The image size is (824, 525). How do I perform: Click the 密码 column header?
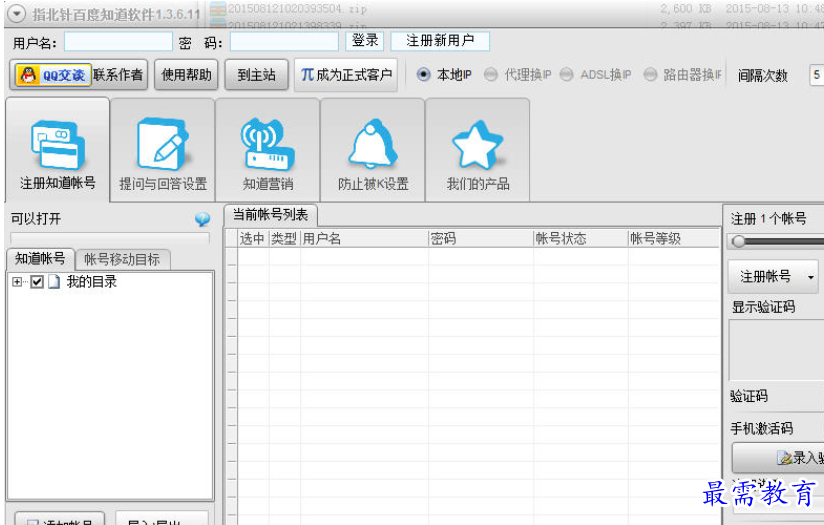pos(480,239)
